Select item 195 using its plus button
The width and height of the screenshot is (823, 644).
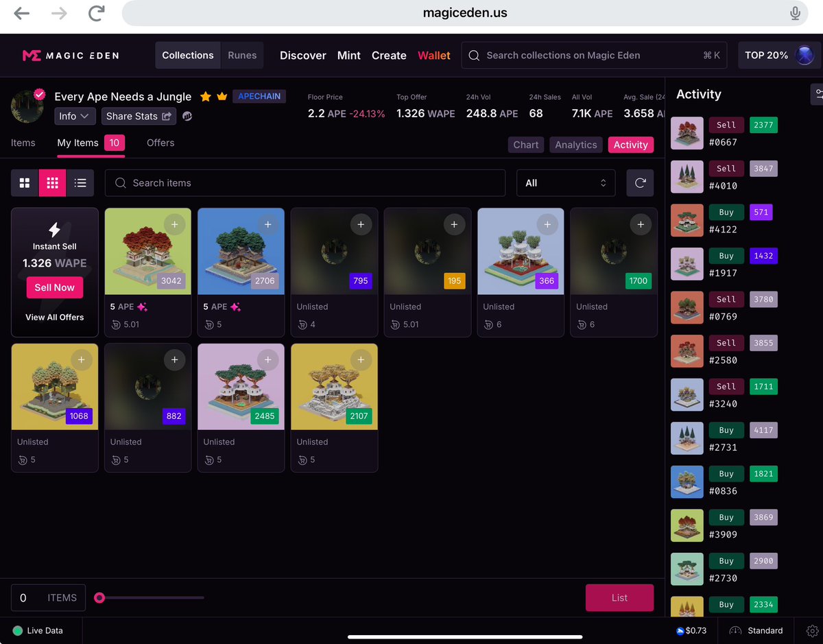click(x=454, y=224)
